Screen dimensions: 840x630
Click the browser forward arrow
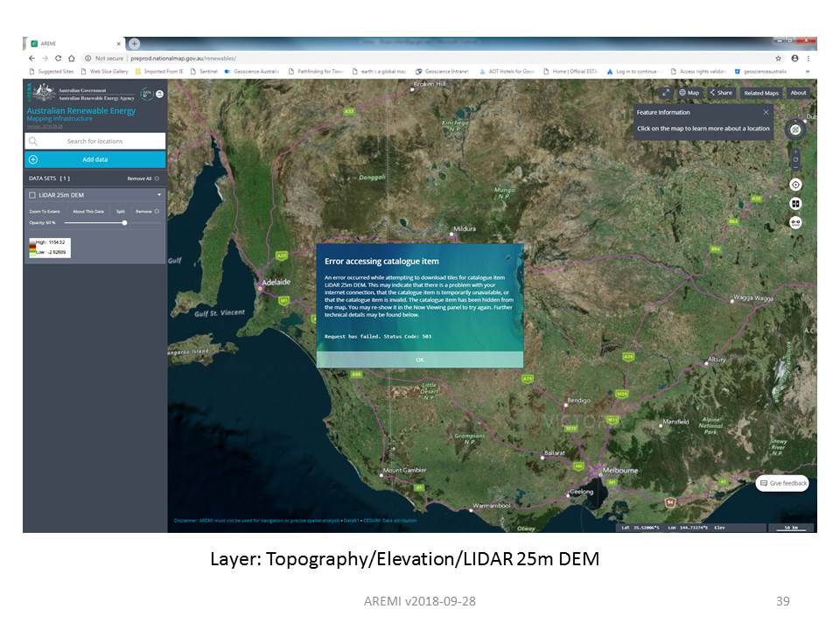tap(45, 59)
